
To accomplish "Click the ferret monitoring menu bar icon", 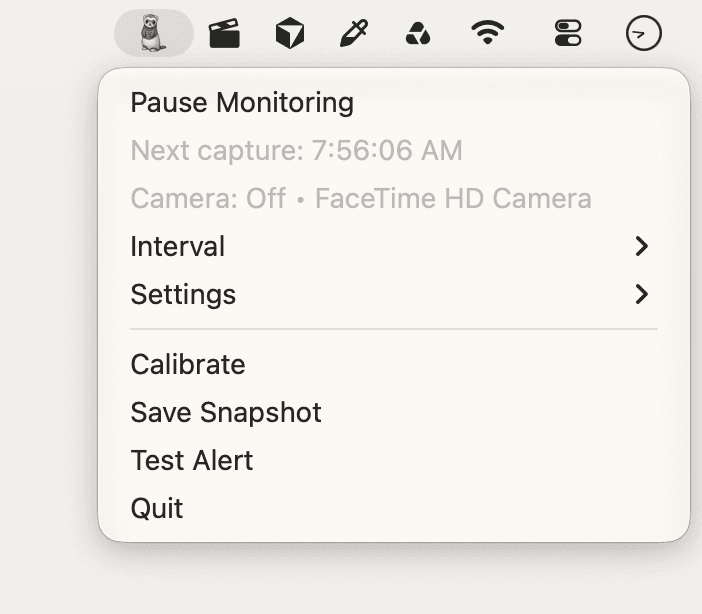I will click(154, 33).
